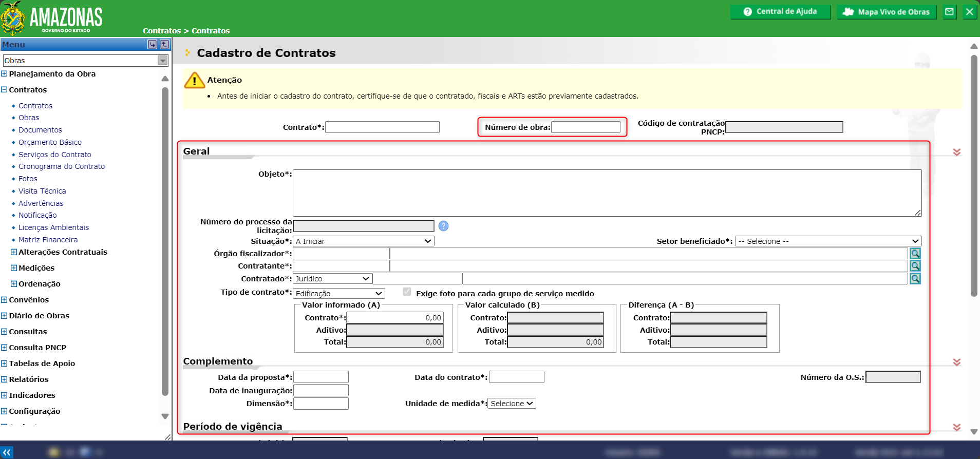Click search icon for Órgão fiscalizador
The image size is (980, 459).
click(x=915, y=254)
